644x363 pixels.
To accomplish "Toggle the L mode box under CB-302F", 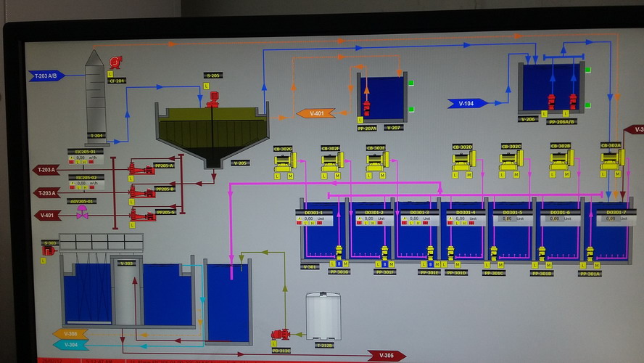I will (324, 176).
